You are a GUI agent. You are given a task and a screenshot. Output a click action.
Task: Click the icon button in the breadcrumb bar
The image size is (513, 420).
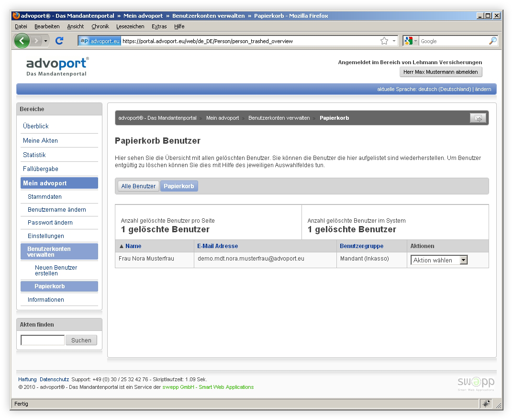[478, 118]
